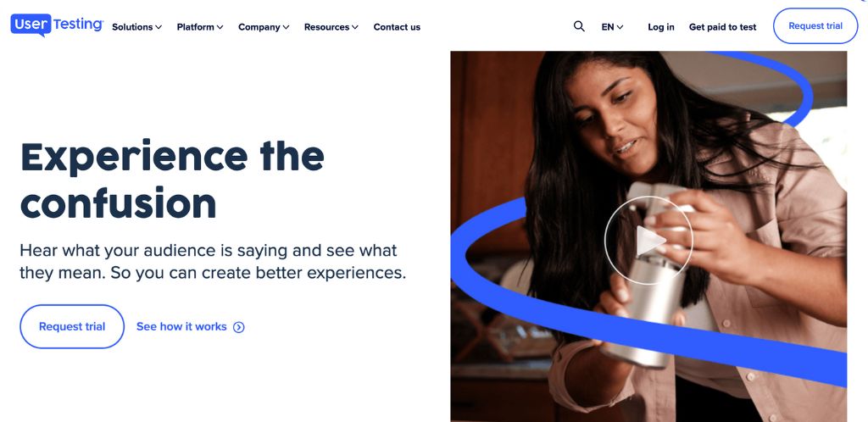
Task: Open Get paid to test link
Action: [722, 26]
